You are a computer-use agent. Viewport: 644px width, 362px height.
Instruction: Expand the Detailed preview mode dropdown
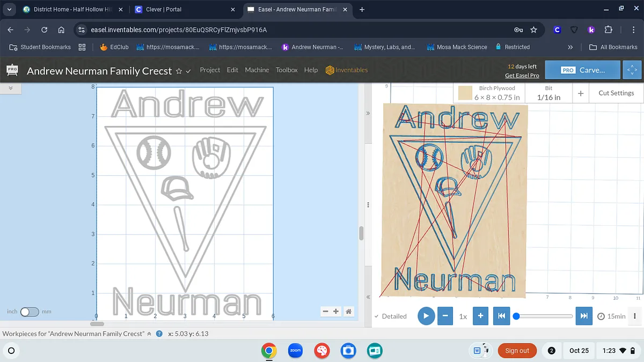pyautogui.click(x=390, y=316)
